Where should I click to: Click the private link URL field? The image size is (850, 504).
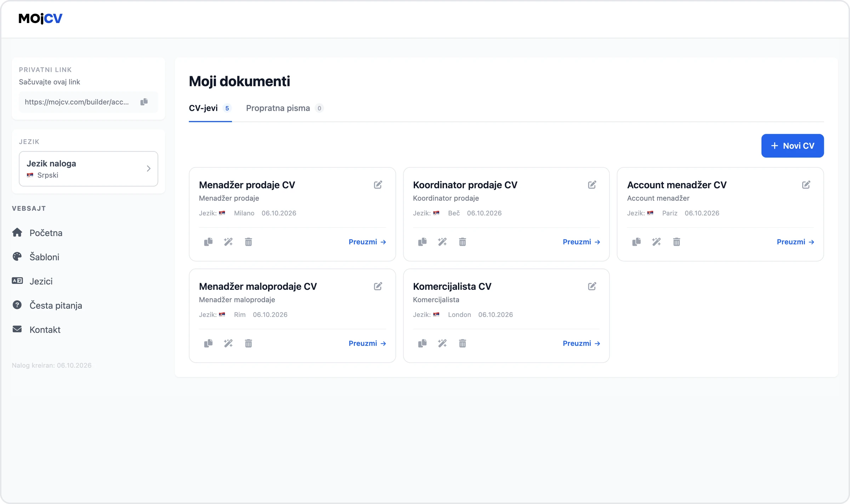89,102
